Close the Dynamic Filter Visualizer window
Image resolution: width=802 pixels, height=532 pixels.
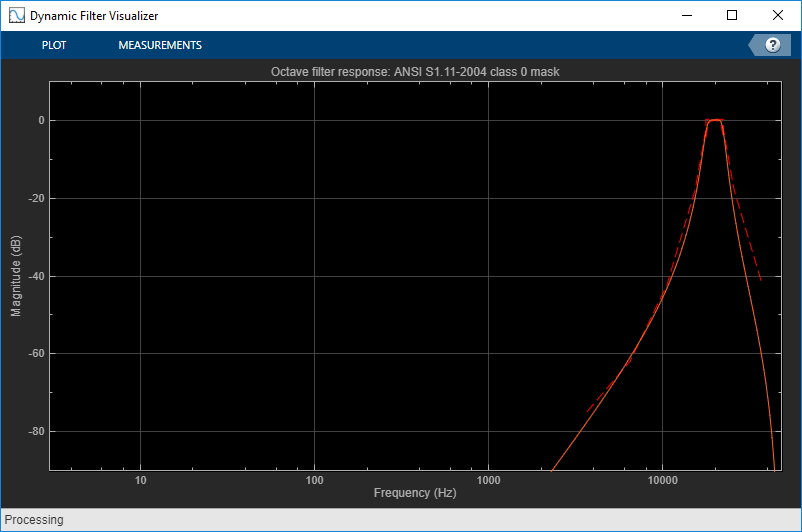(777, 15)
